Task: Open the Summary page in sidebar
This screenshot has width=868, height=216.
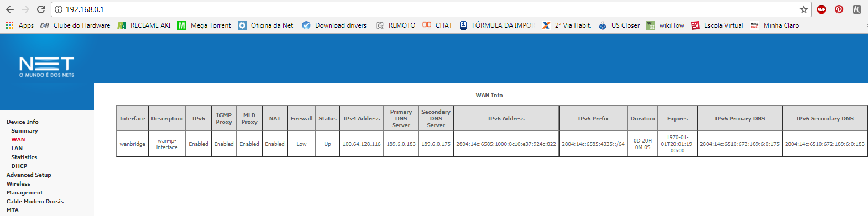Action: point(25,131)
